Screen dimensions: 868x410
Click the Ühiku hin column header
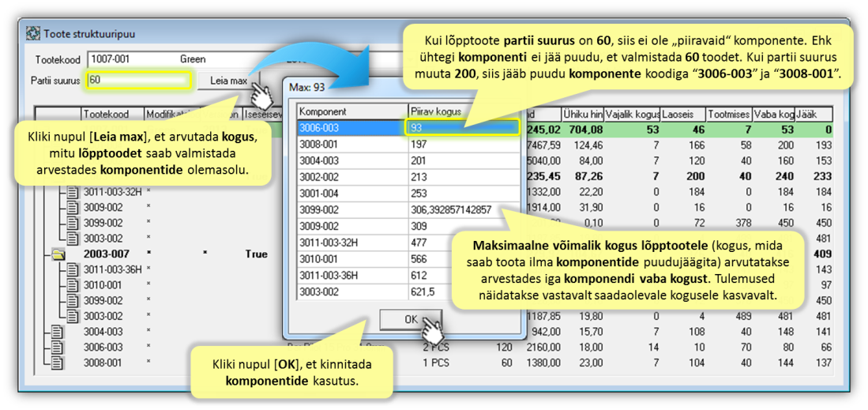(x=582, y=114)
